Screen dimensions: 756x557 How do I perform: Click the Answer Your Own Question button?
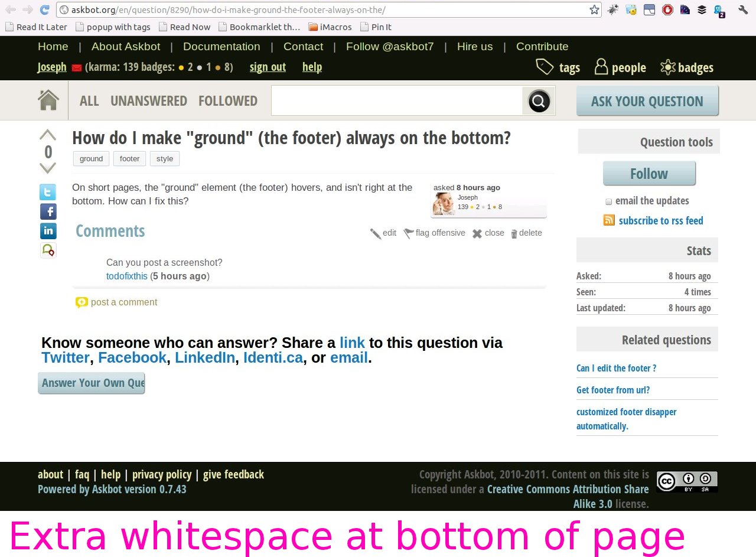tap(92, 383)
